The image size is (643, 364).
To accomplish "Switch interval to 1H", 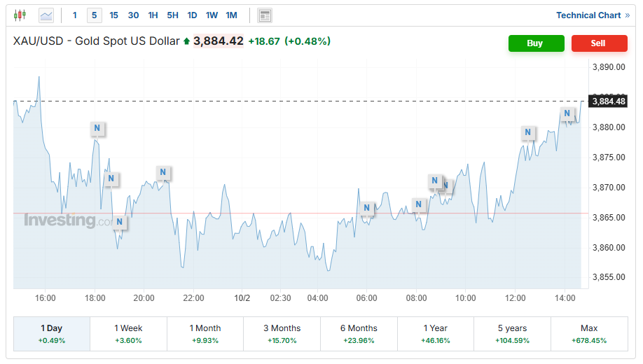I will click(153, 15).
